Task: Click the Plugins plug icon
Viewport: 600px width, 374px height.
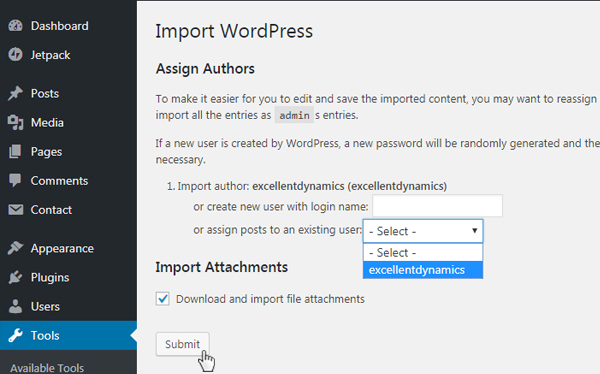Action: click(x=15, y=277)
